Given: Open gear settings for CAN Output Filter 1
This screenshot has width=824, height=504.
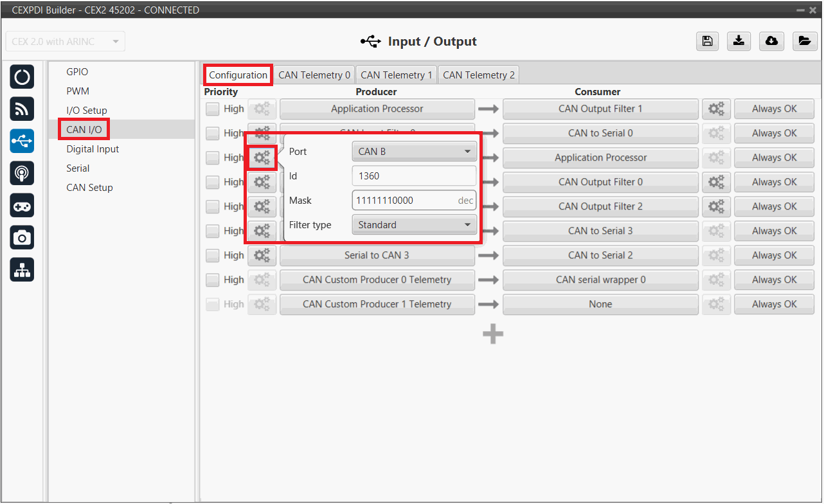Looking at the screenshot, I should pos(716,109).
